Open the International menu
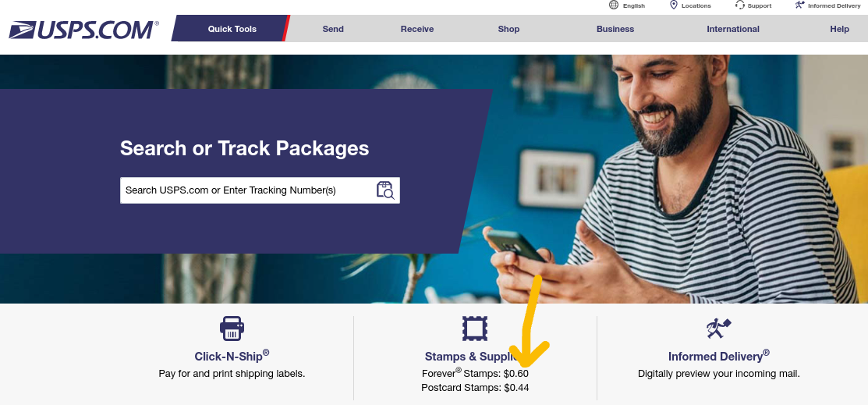This screenshot has width=868, height=405. click(733, 29)
